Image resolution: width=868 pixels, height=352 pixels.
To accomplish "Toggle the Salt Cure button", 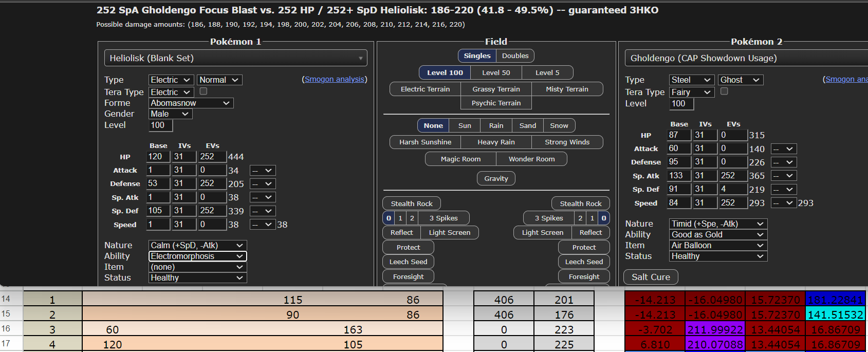I will coord(651,277).
